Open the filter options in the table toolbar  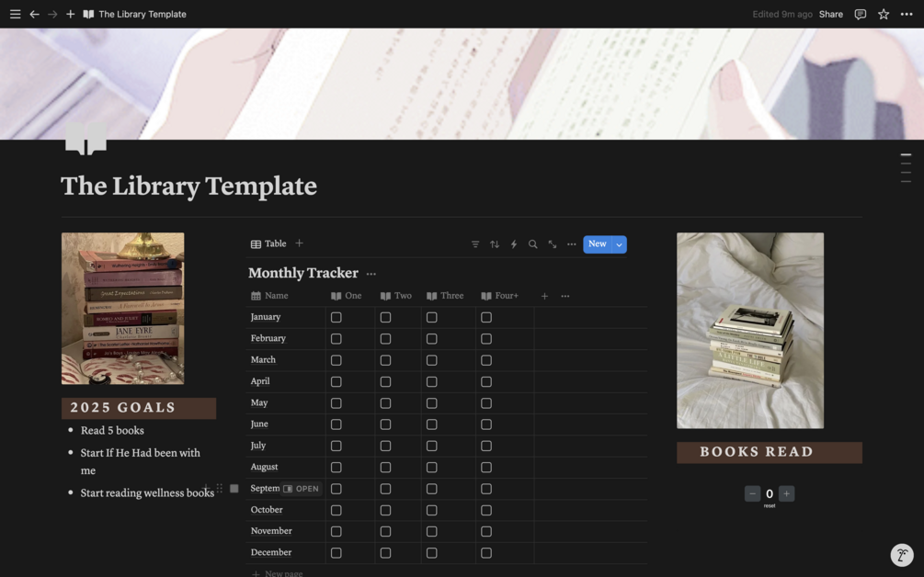pos(475,243)
